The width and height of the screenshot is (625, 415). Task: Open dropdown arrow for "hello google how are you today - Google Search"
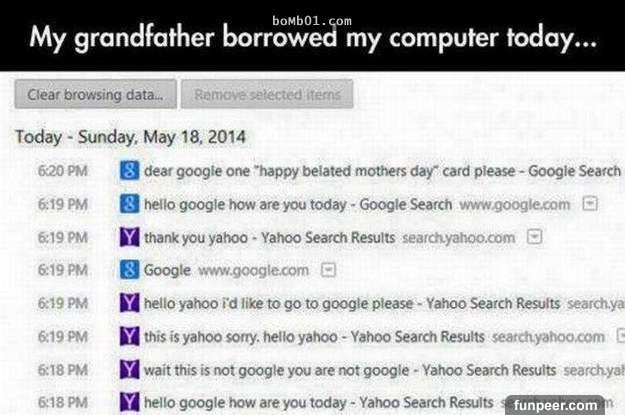[x=590, y=204]
